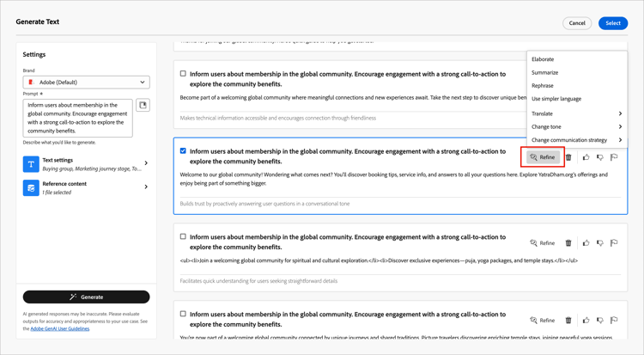Screen dimensions: 644x355
Task: Open the Brand dropdown Adobe (Default)
Action: (86, 83)
